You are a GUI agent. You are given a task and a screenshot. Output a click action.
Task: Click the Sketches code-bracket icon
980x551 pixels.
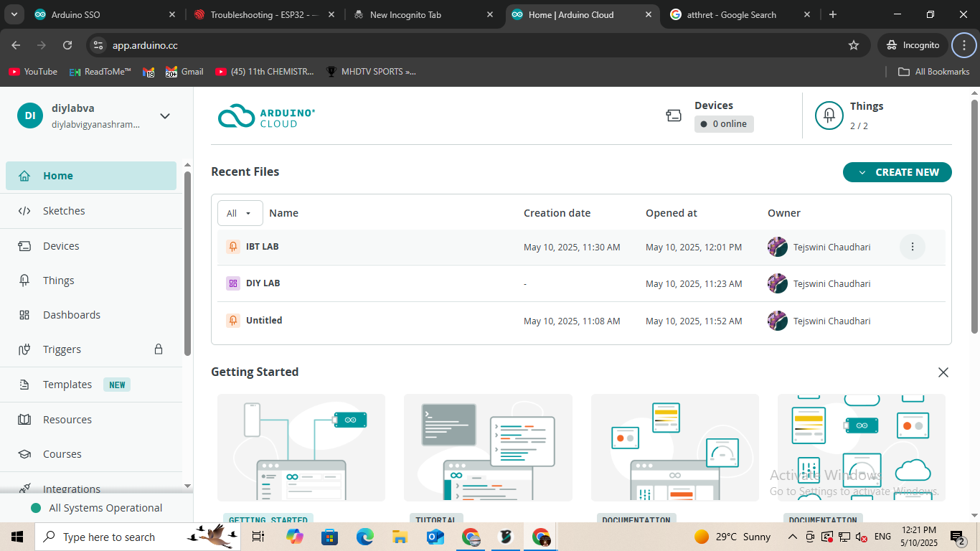(x=24, y=211)
